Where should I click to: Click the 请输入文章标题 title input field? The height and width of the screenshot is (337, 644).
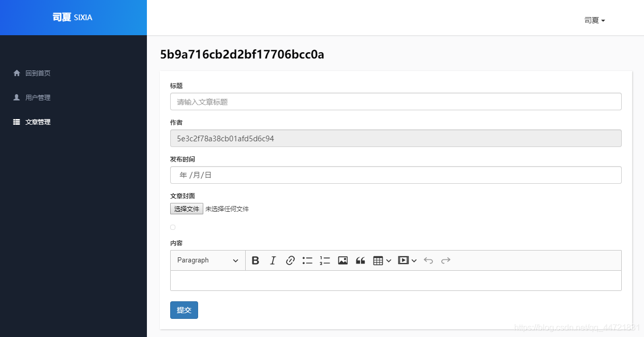(x=396, y=101)
